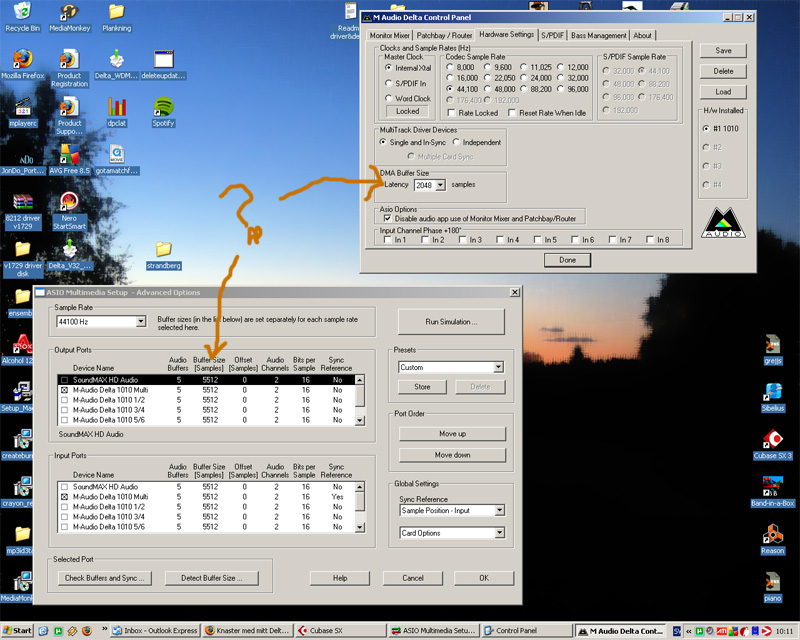Open Band-in-a-Box desktop icon

tap(772, 491)
